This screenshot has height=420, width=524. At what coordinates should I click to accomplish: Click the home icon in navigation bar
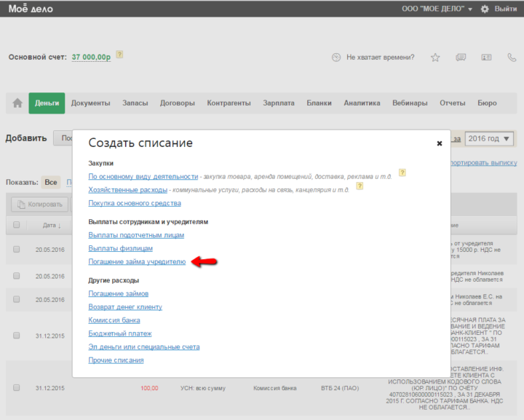pyautogui.click(x=17, y=103)
